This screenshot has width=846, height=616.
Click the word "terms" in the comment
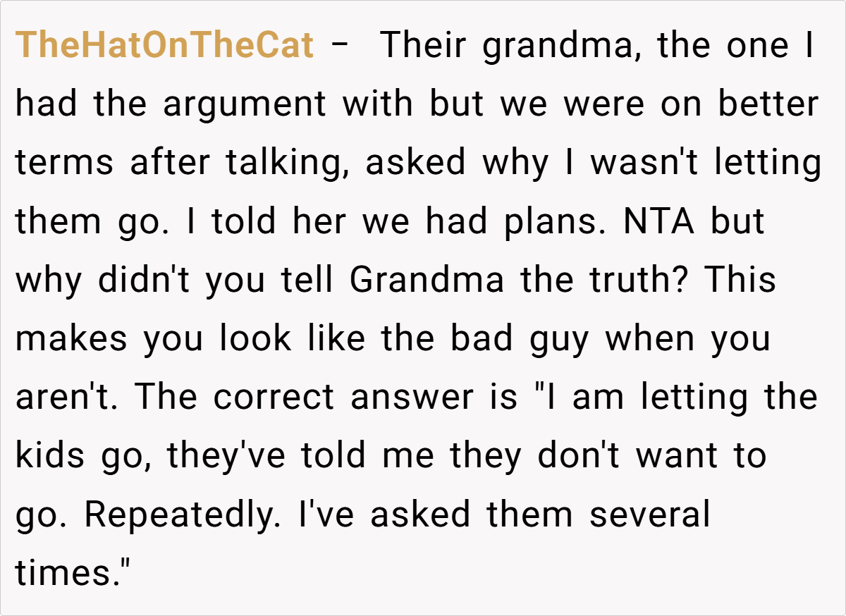point(64,164)
